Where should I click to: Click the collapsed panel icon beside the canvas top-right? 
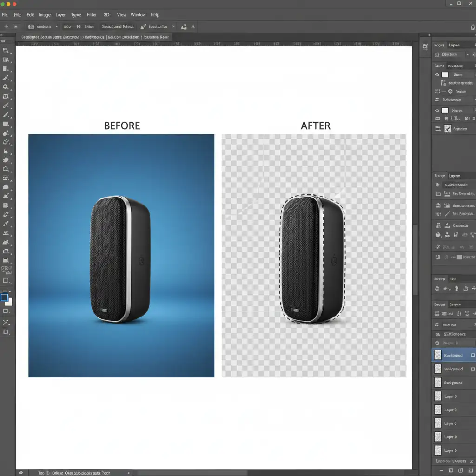coord(425,46)
